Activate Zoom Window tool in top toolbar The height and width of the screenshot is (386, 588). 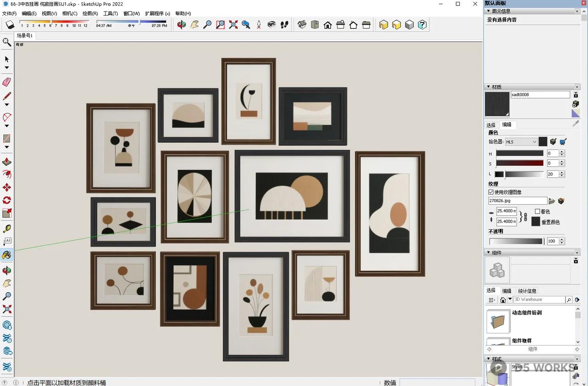coord(220,24)
